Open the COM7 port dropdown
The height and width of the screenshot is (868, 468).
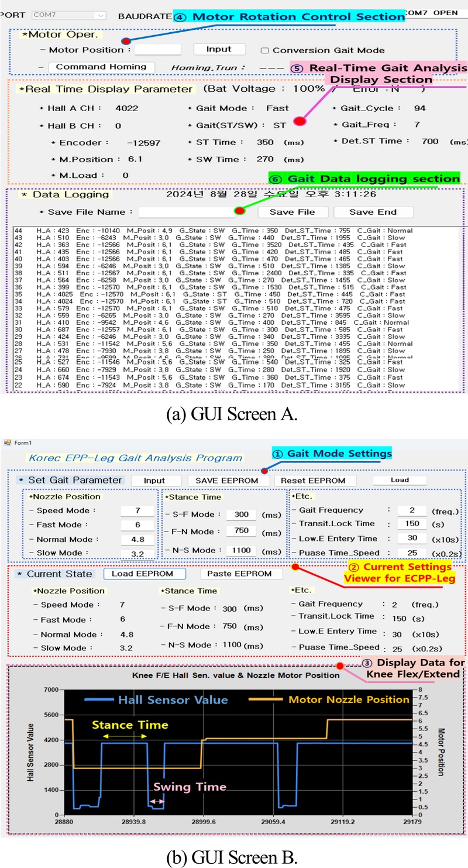pyautogui.click(x=68, y=15)
